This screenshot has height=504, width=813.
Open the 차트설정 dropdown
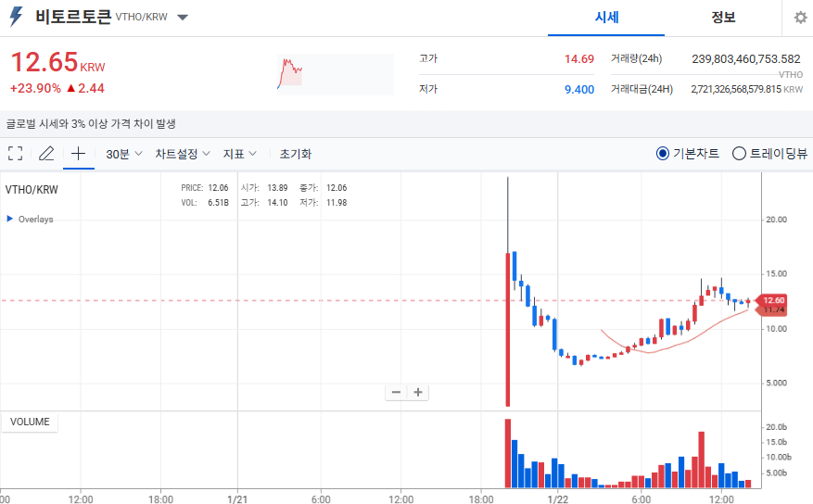click(x=183, y=154)
